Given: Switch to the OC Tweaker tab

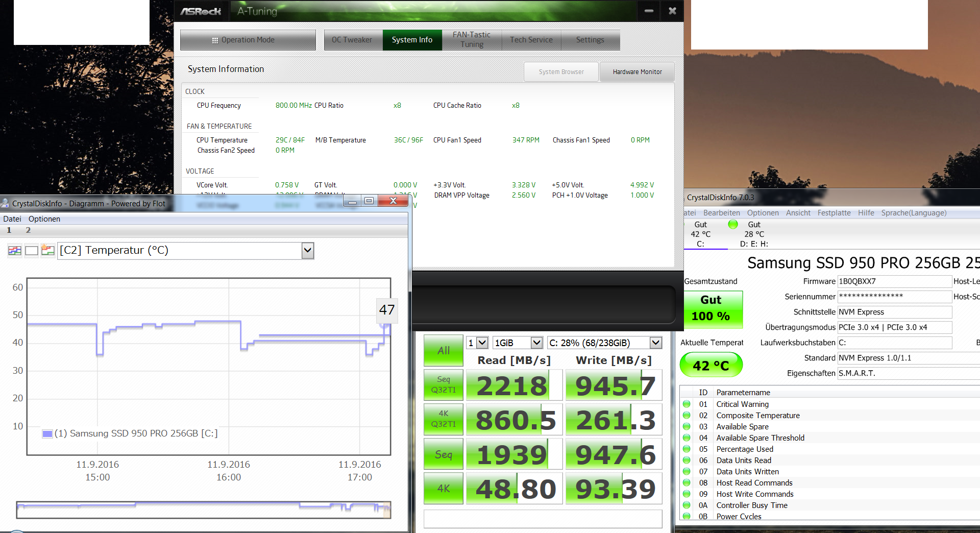Looking at the screenshot, I should point(353,40).
